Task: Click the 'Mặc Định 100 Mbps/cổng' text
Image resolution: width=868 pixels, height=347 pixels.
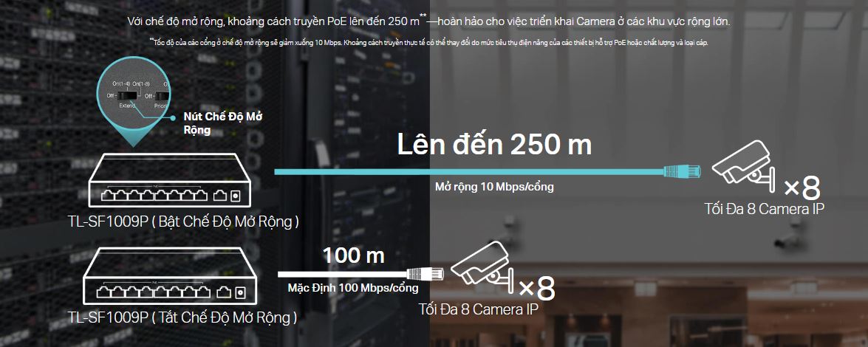Action: pyautogui.click(x=353, y=288)
